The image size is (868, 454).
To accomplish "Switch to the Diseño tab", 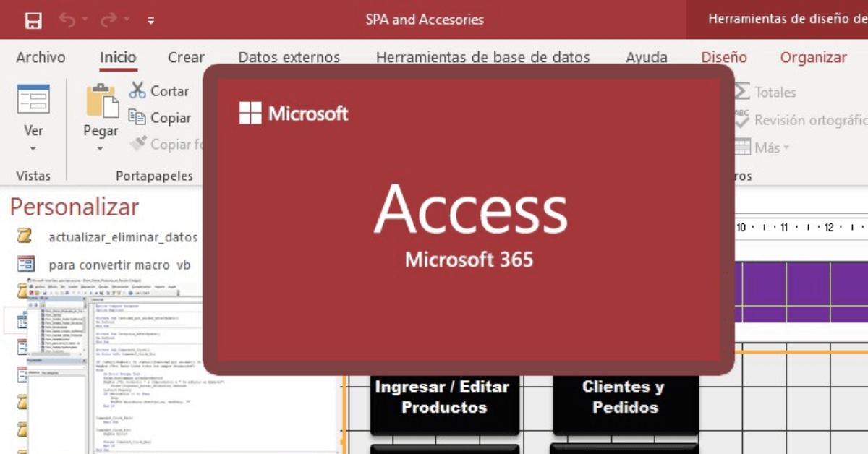I will (x=724, y=58).
